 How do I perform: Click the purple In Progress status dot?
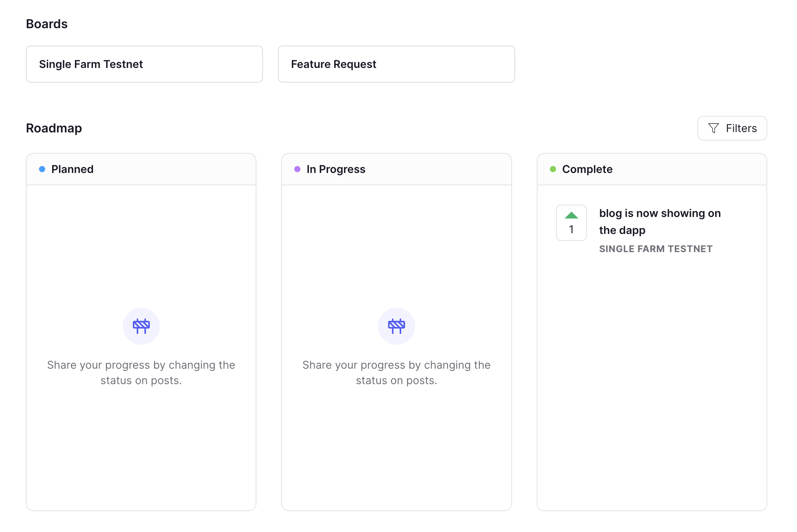pos(297,169)
